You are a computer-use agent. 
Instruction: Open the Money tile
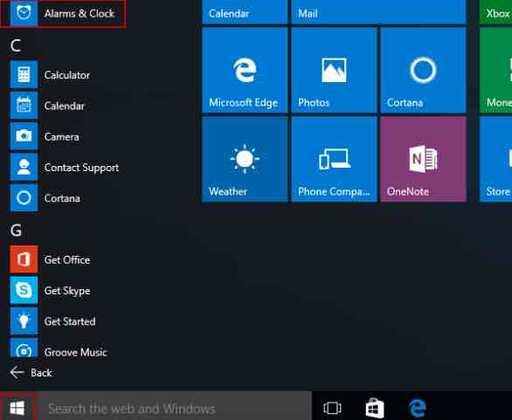click(x=495, y=70)
